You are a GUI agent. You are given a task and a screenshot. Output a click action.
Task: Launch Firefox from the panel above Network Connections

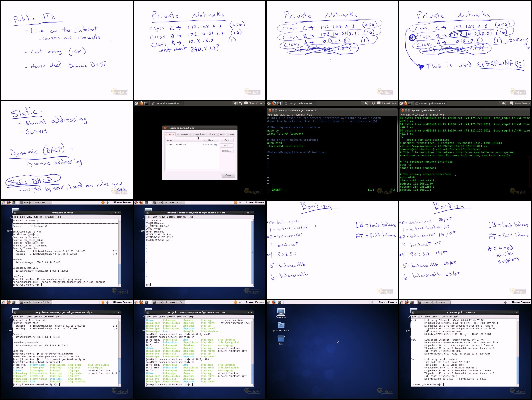pos(141,103)
